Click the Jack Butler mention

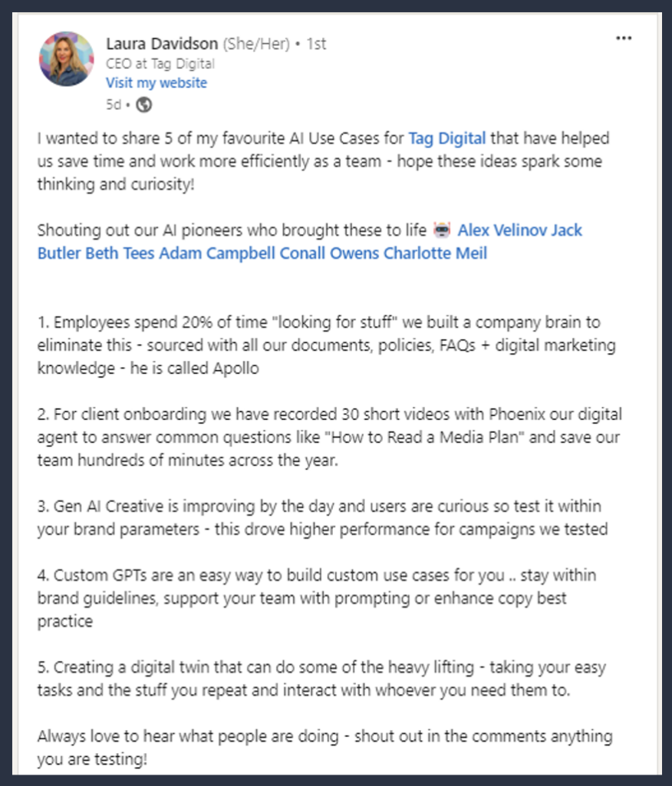coord(568,230)
